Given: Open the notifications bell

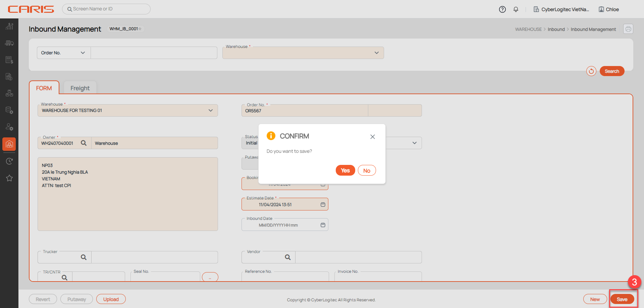Looking at the screenshot, I should (516, 9).
